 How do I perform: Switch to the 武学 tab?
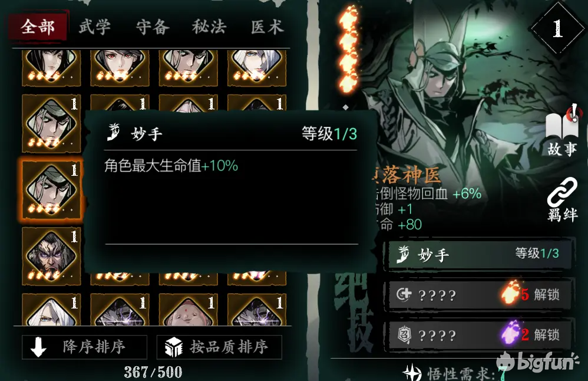coord(94,27)
